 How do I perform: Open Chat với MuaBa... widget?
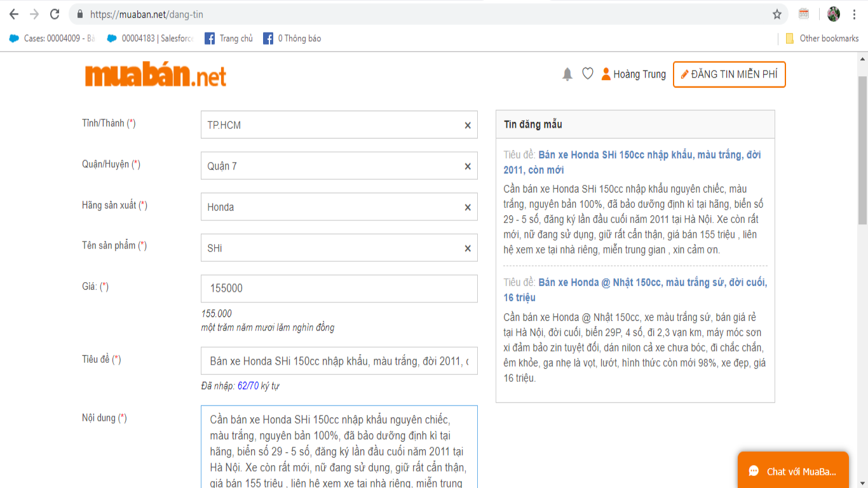pos(793,471)
